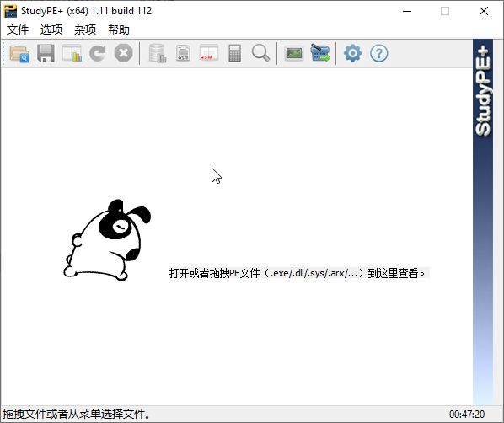This screenshot has height=423, width=504.
Task: Click the status bar timer 00:47:20
Action: 467,415
